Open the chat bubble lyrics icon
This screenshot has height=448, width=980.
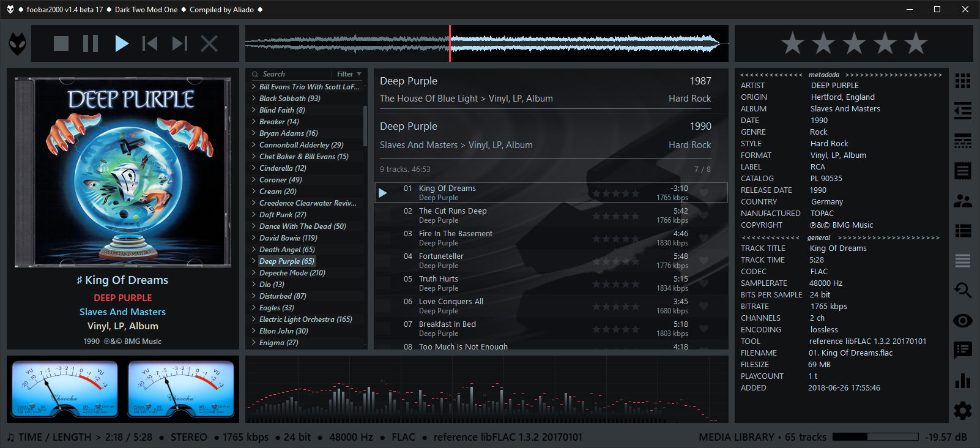(963, 351)
